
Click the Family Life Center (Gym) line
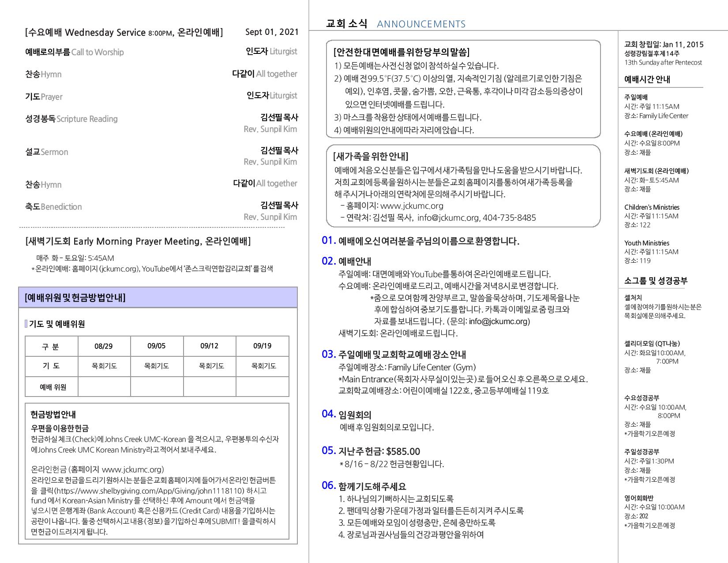tap(407, 367)
